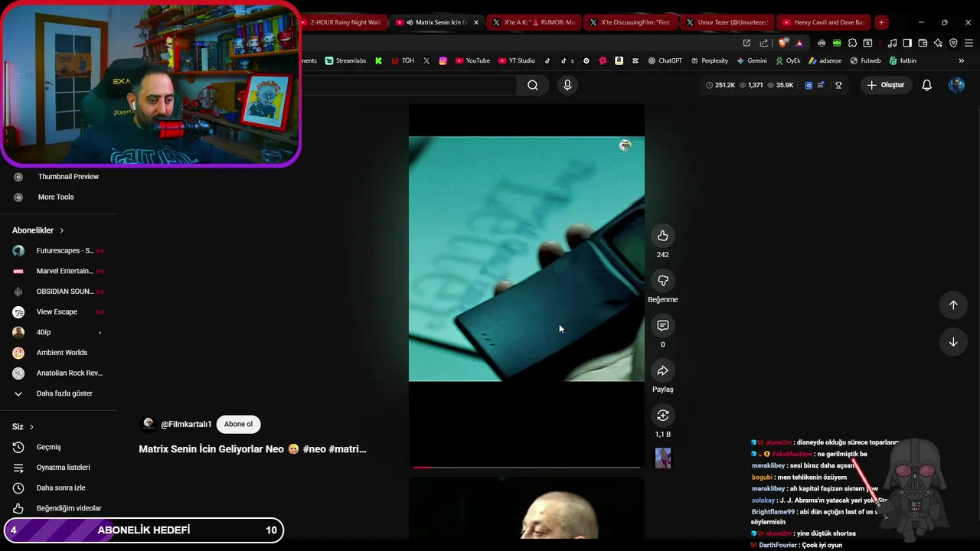Open the OyEk bookmark

pyautogui.click(x=788, y=60)
